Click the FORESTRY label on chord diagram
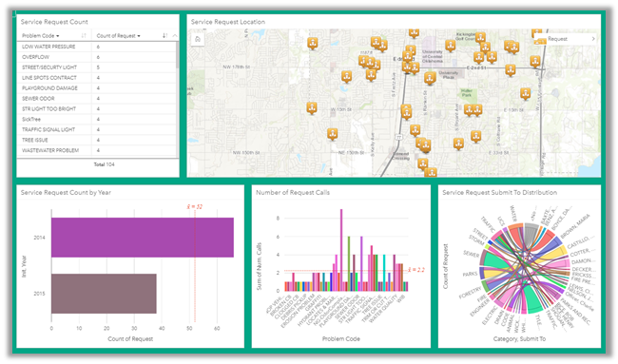 point(471,293)
